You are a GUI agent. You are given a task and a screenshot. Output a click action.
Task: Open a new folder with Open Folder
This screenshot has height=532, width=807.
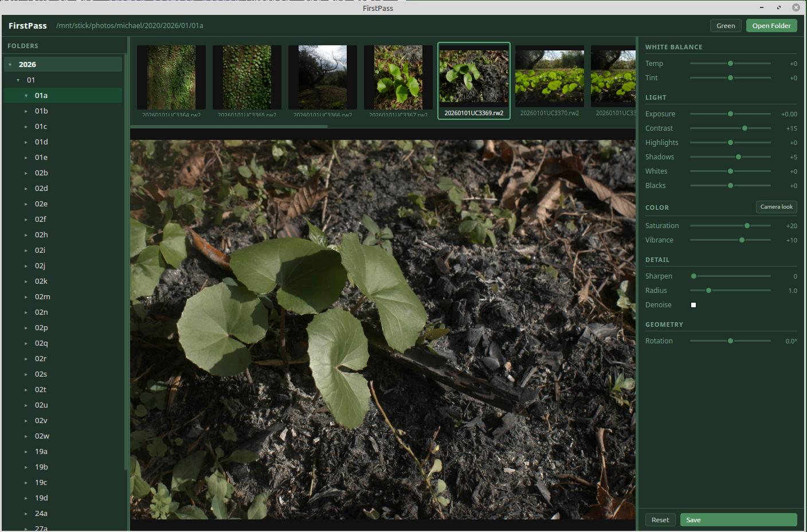coord(771,25)
